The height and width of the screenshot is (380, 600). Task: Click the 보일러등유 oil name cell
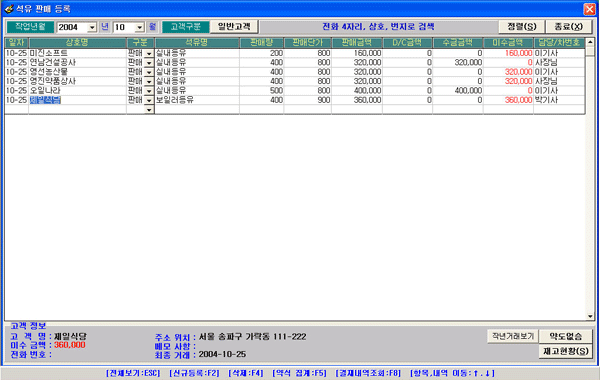pos(197,100)
